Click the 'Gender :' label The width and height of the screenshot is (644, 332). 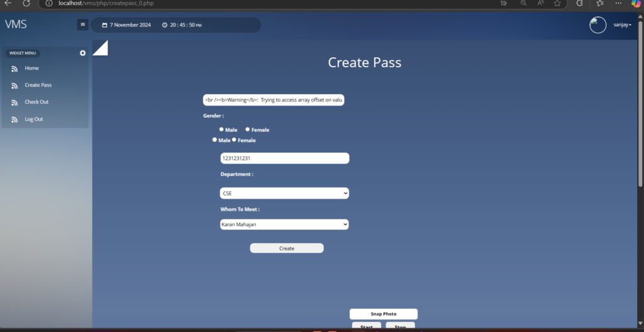(x=214, y=116)
